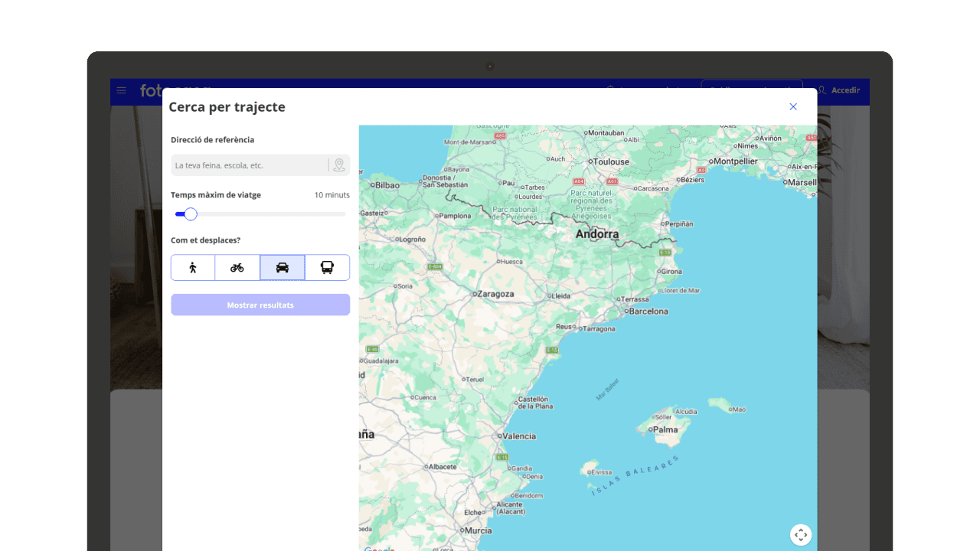Select walking as travel mode

click(193, 268)
